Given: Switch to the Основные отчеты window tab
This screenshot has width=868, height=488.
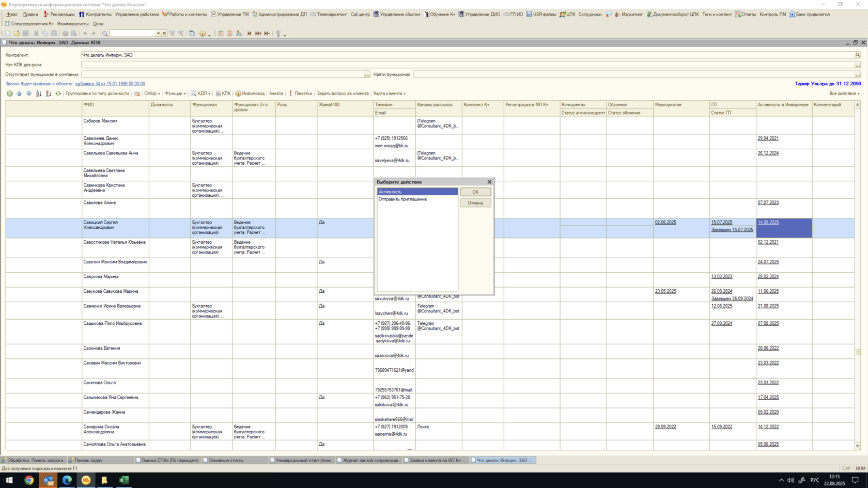Looking at the screenshot, I should coord(226,460).
